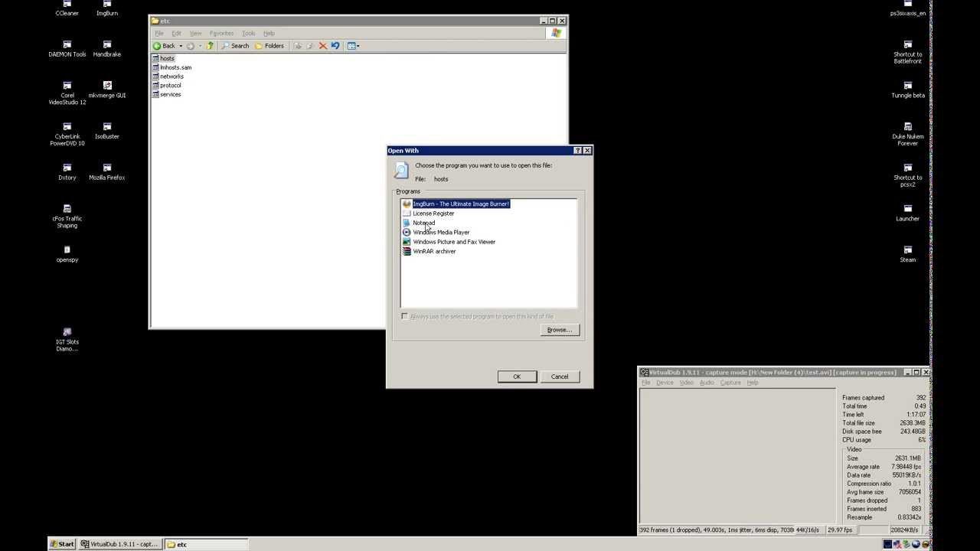
Task: Expand the Forward button history dropdown arrow
Action: [x=200, y=46]
